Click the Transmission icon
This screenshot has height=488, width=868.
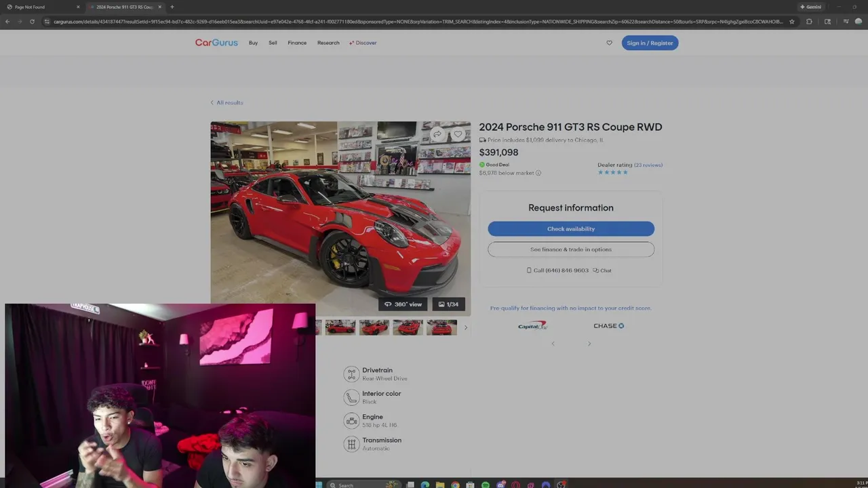pyautogui.click(x=351, y=444)
